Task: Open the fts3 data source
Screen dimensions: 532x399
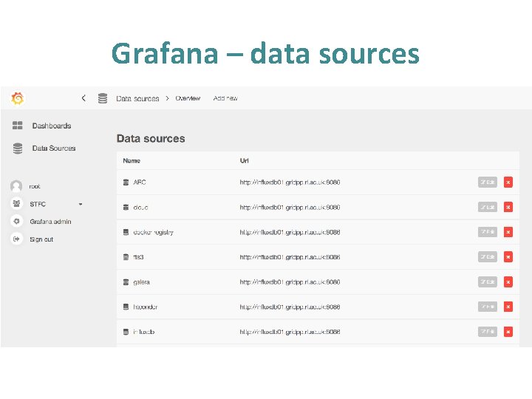Action: tap(138, 257)
